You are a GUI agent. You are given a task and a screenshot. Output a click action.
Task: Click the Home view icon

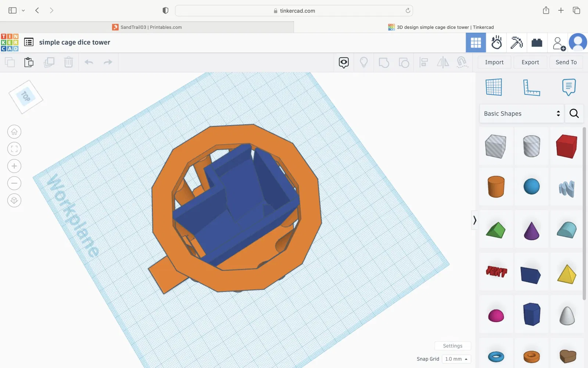pyautogui.click(x=14, y=132)
